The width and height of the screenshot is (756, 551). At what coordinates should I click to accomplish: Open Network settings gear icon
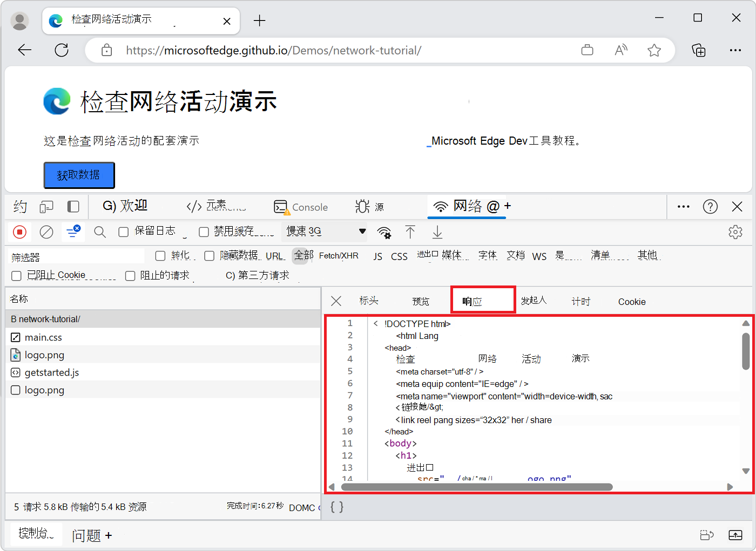click(x=735, y=232)
